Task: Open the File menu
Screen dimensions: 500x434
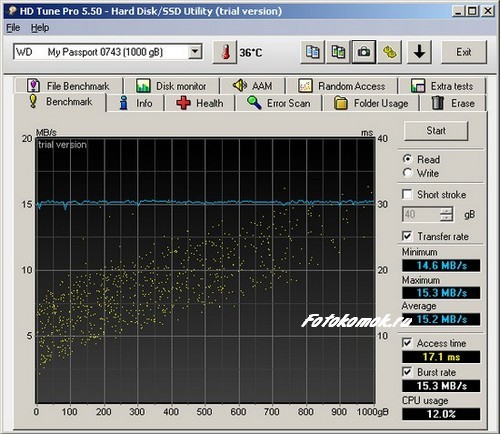Action: coord(13,28)
